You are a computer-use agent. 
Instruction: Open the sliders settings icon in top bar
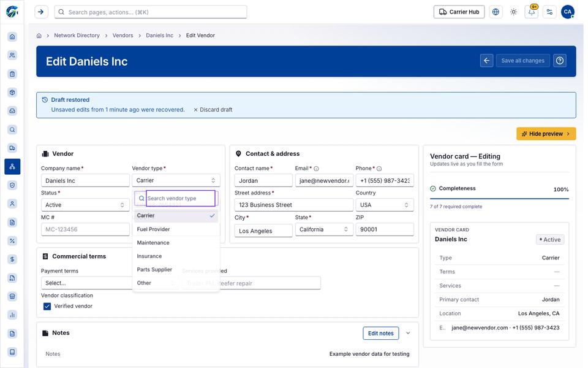coord(550,12)
